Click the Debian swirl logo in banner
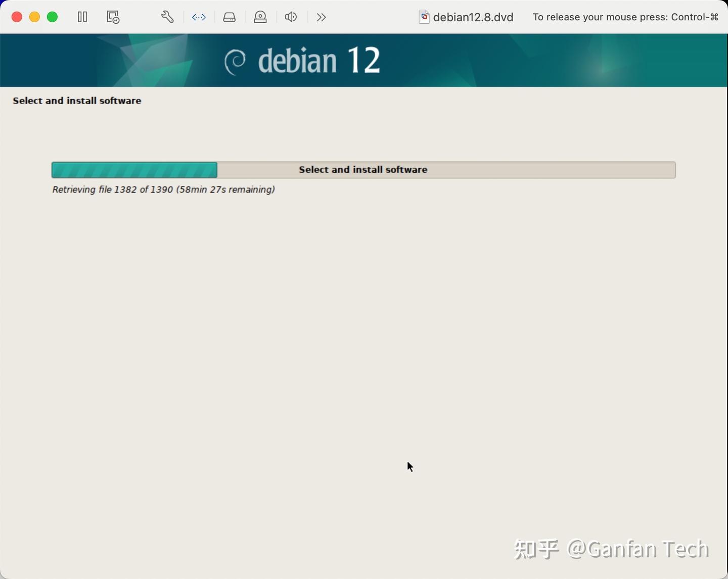Viewport: 728px width, 579px height. 235,60
